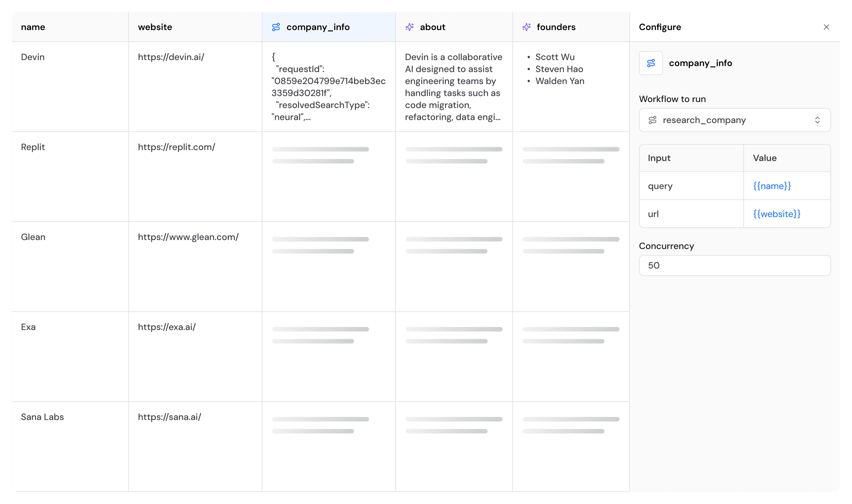Image resolution: width=852 pixels, height=504 pixels.
Task: Select the website column header
Action: click(x=195, y=27)
